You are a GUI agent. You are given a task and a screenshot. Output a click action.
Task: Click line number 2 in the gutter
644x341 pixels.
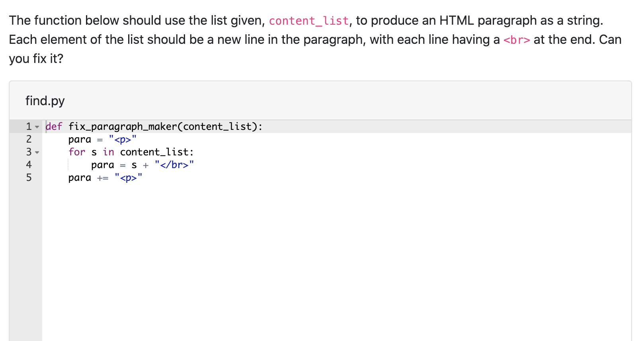pyautogui.click(x=28, y=139)
